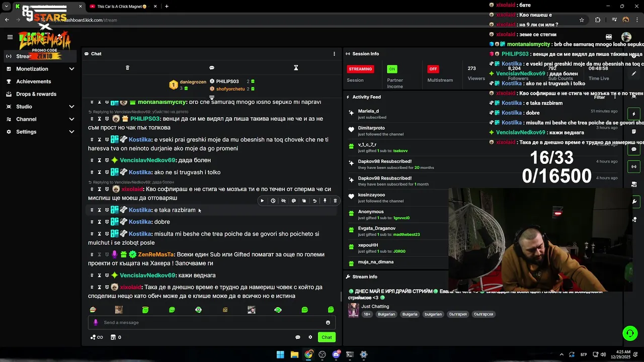
Task: Open Drops & rewards in the sidebar
Action: pyautogui.click(x=36, y=94)
